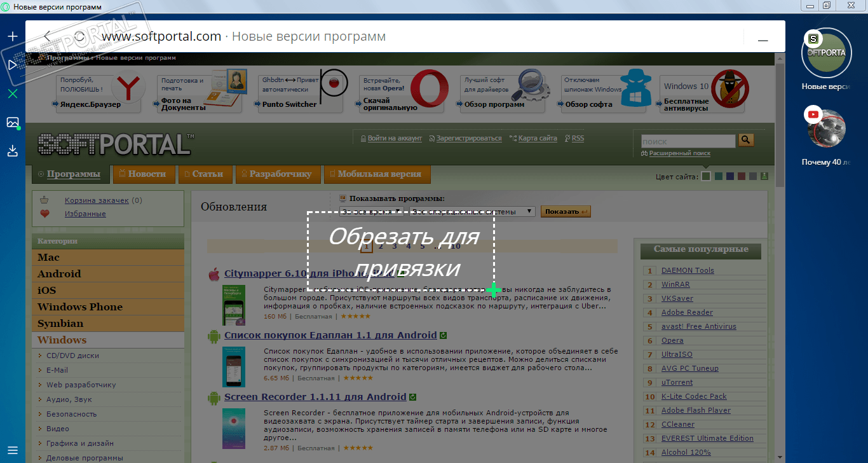
Task: Choose the gray site color swatch
Action: [x=753, y=176]
